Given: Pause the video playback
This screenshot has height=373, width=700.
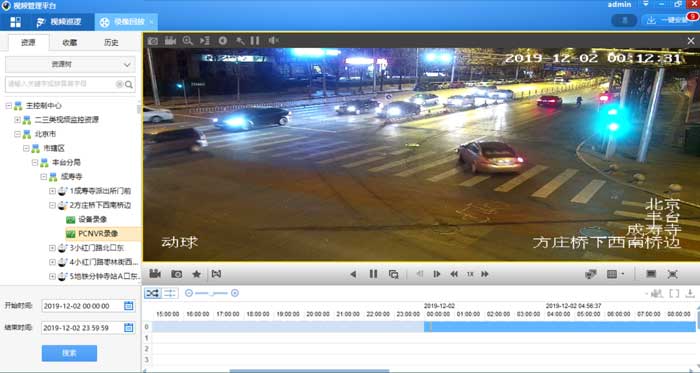Looking at the screenshot, I should [x=373, y=274].
